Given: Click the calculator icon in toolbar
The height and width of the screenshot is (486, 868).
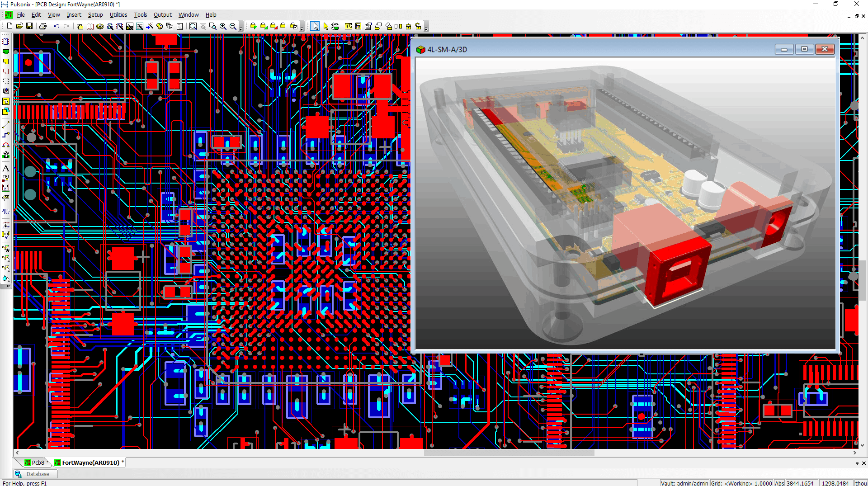Looking at the screenshot, I should point(358,26).
